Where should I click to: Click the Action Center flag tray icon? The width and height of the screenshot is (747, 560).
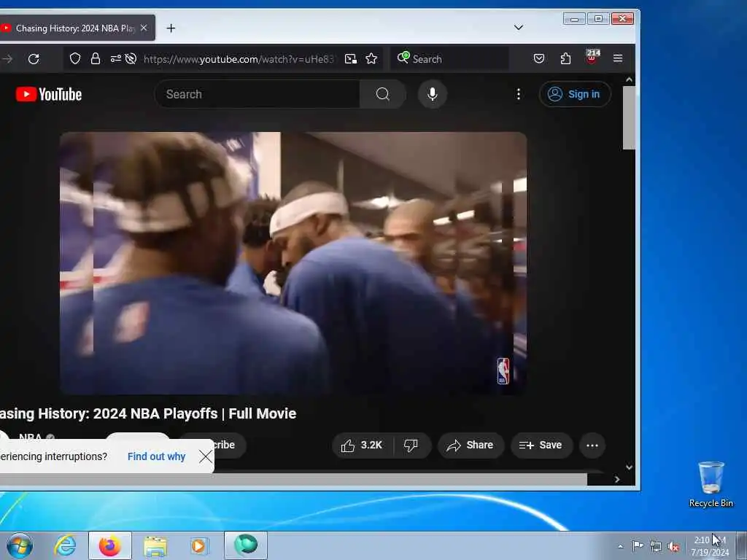point(638,545)
